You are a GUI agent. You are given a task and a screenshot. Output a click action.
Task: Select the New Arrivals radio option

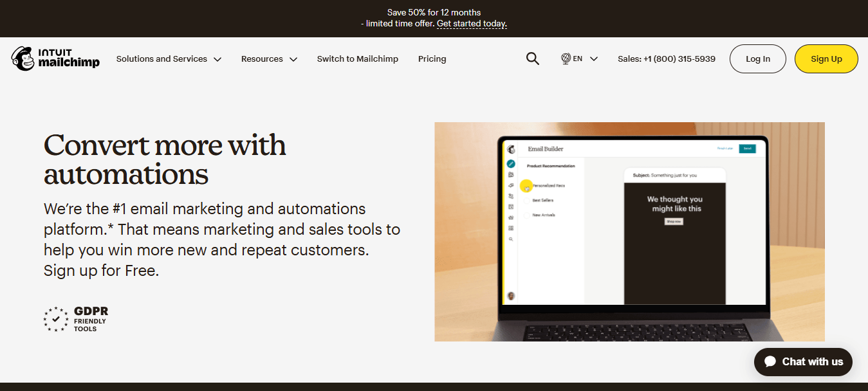(x=528, y=215)
